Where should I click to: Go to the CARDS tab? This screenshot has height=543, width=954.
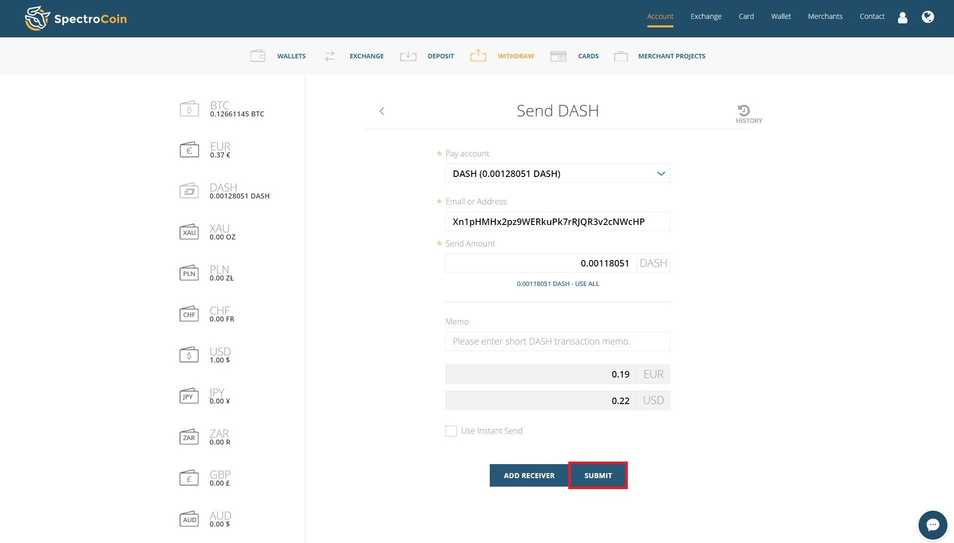point(588,56)
